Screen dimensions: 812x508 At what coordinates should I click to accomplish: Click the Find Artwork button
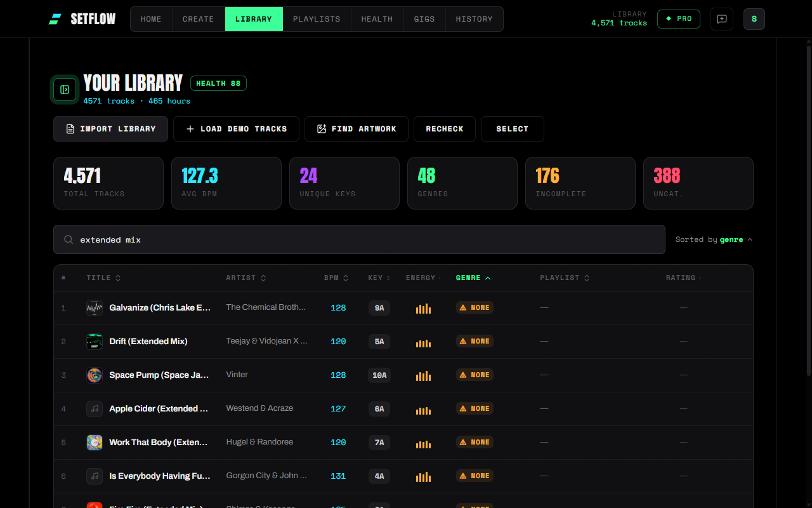[357, 129]
